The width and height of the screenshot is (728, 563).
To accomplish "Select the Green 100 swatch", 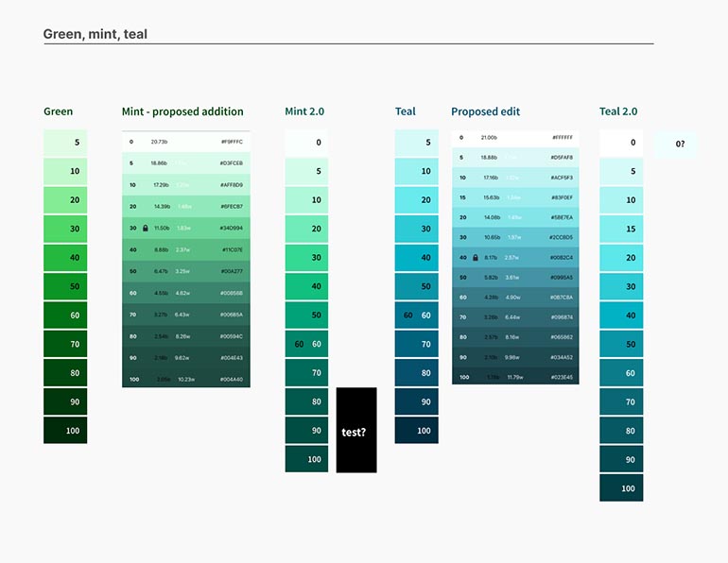I will (x=65, y=430).
